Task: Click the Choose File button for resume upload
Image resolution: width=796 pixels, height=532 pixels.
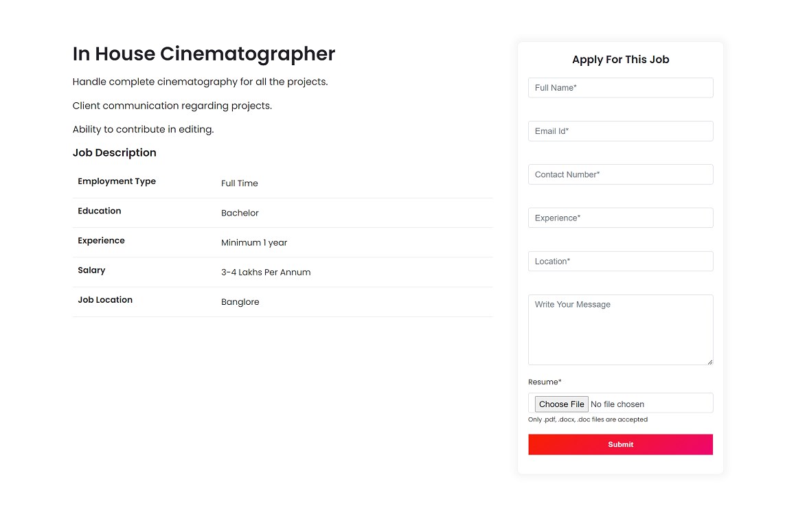Action: [x=561, y=404]
